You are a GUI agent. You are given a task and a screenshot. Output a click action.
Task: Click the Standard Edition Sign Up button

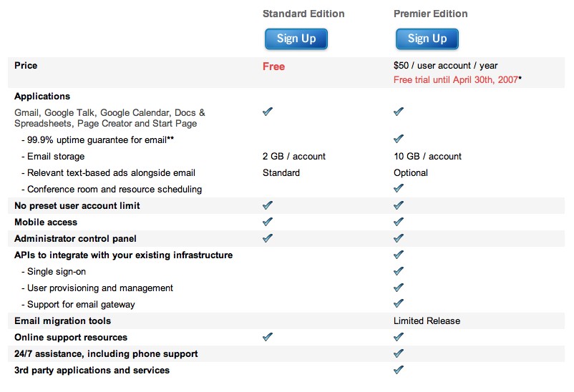coord(296,39)
